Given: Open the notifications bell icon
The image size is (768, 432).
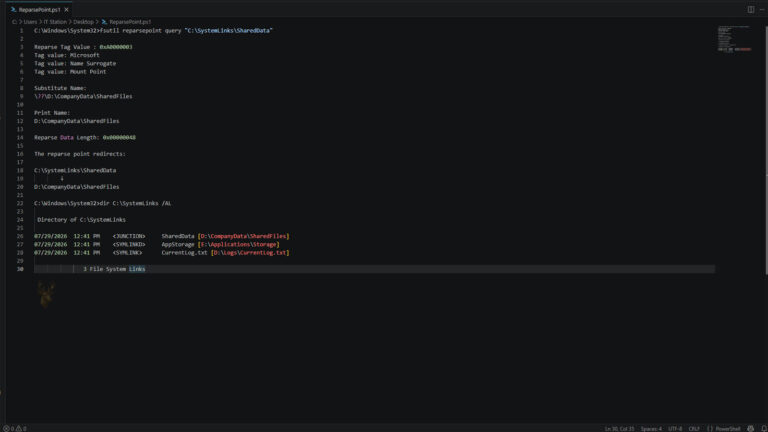Looking at the screenshot, I should pyautogui.click(x=764, y=429).
